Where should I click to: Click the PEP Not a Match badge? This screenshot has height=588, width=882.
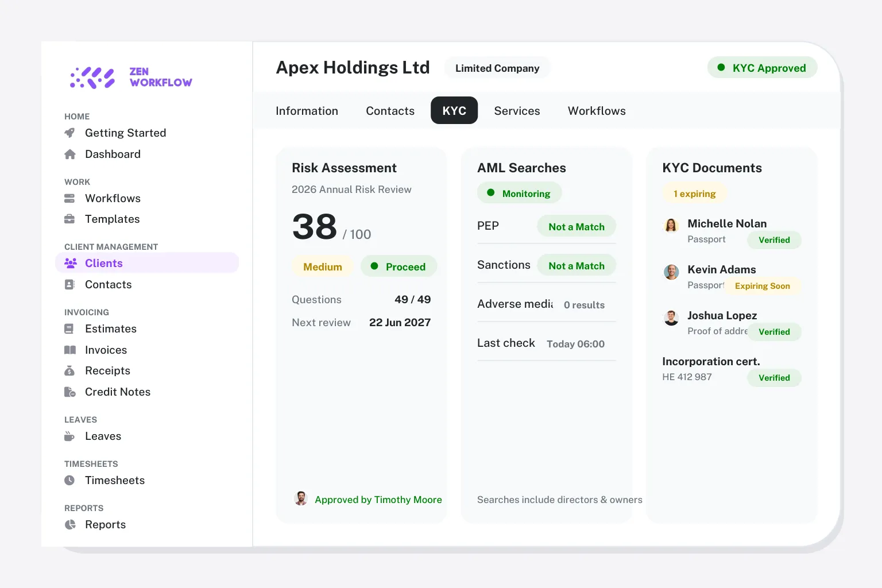tap(577, 226)
